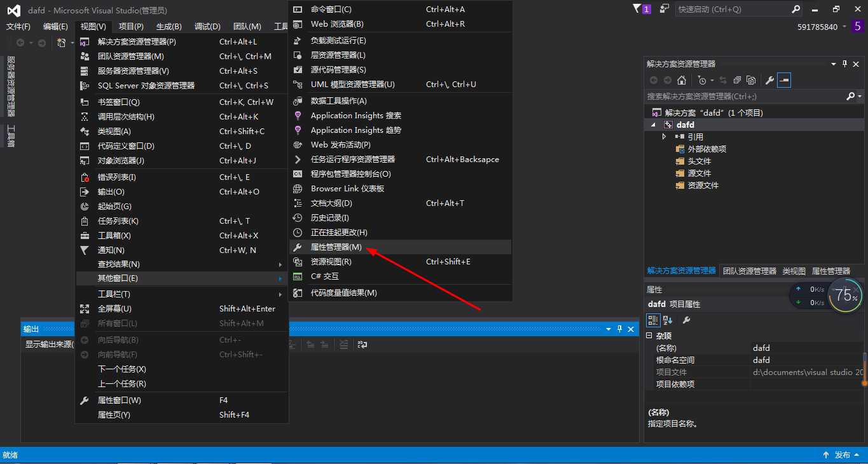
Task: Collapse the 杂项 property category
Action: tap(649, 336)
